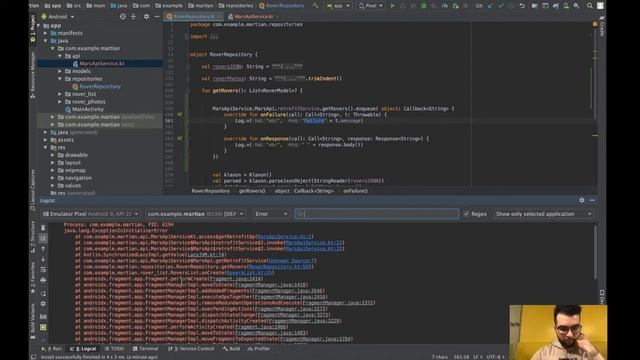The height and width of the screenshot is (360, 640).
Task: Click the logcat vertical scrollbar
Action: [596, 253]
